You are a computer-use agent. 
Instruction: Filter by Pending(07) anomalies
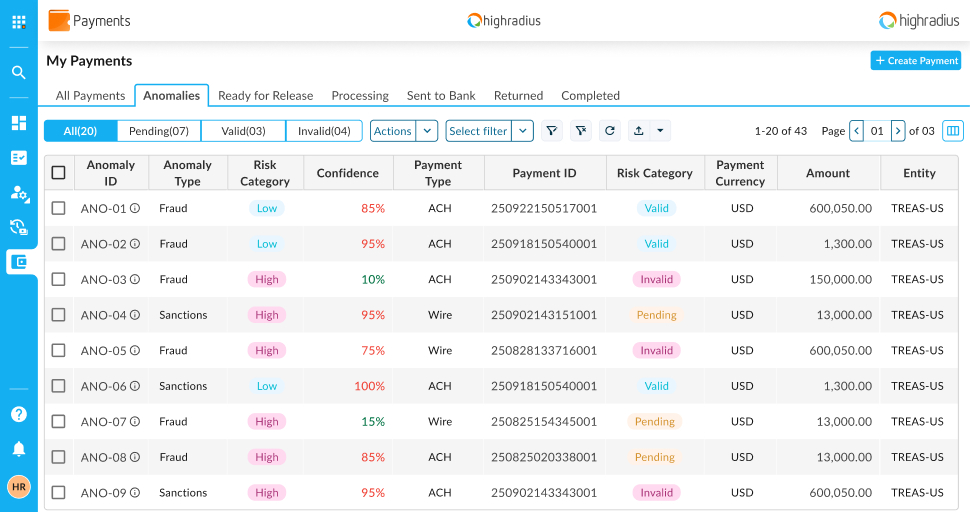pyautogui.click(x=159, y=131)
